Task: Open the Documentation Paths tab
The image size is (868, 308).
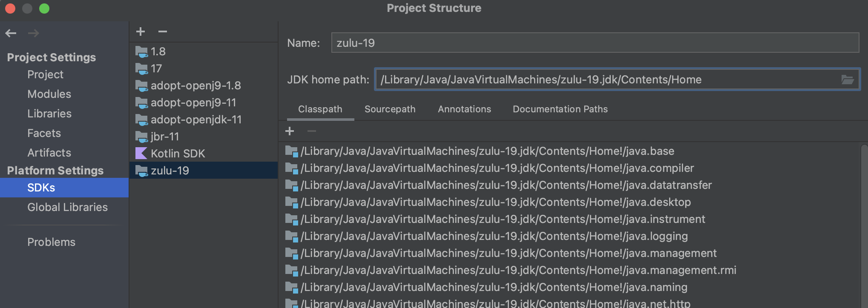Action: 560,109
